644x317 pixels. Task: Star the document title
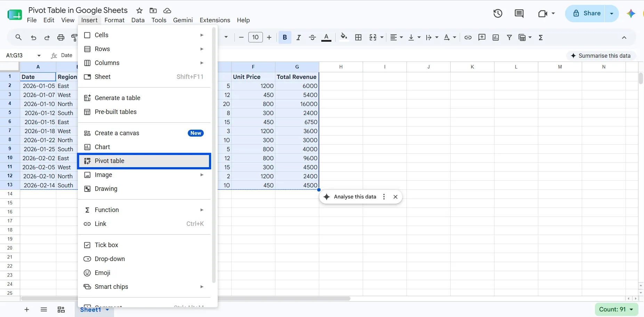[139, 10]
